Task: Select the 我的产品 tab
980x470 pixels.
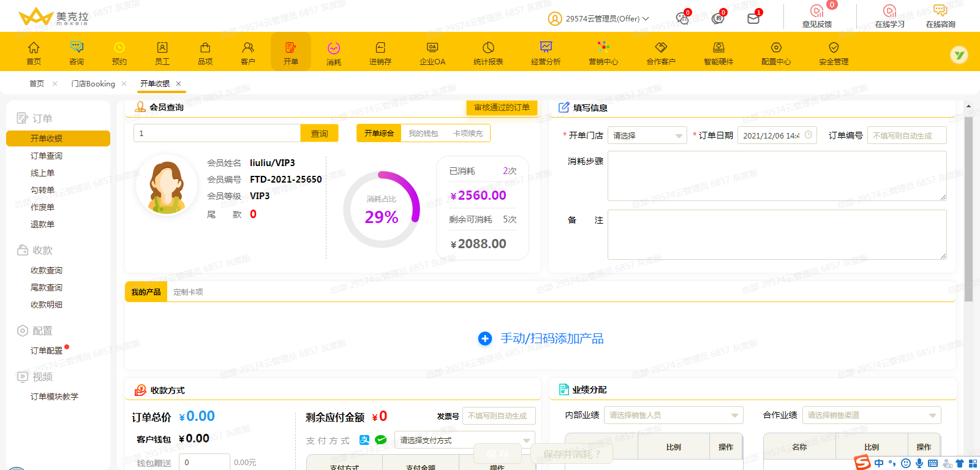Action: (x=146, y=292)
